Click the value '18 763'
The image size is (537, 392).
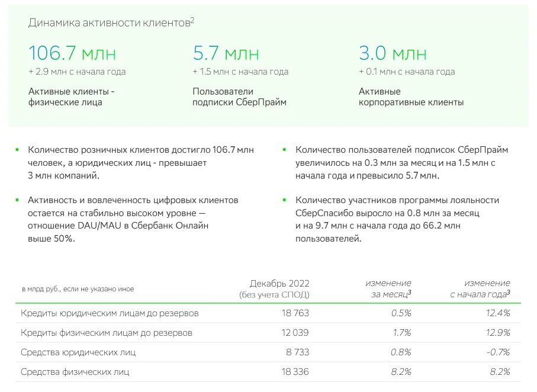tap(295, 313)
